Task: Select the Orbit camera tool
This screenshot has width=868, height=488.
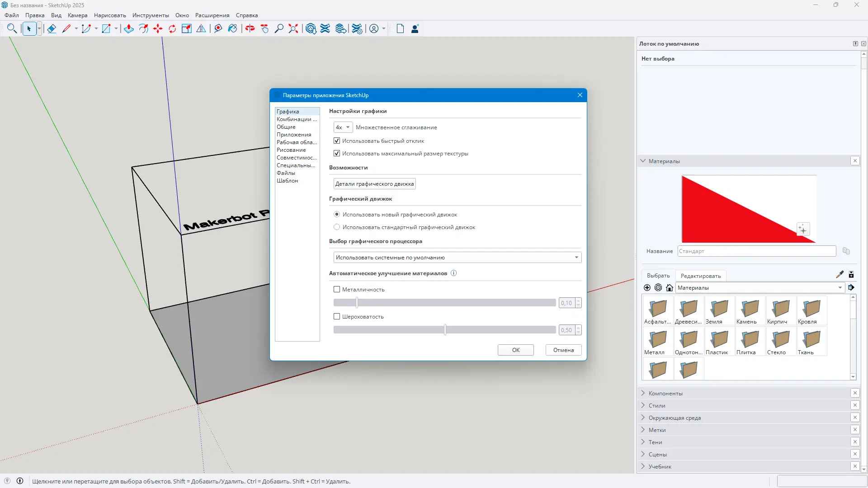Action: click(x=250, y=29)
